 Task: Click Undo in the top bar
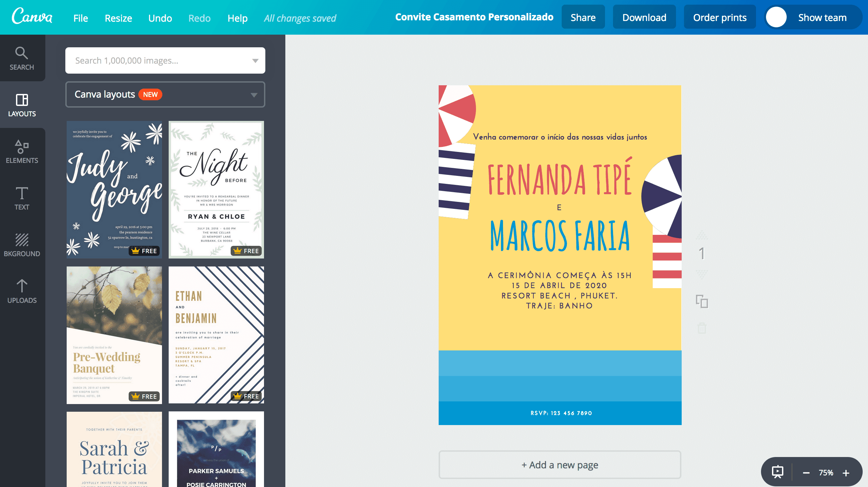coord(160,18)
